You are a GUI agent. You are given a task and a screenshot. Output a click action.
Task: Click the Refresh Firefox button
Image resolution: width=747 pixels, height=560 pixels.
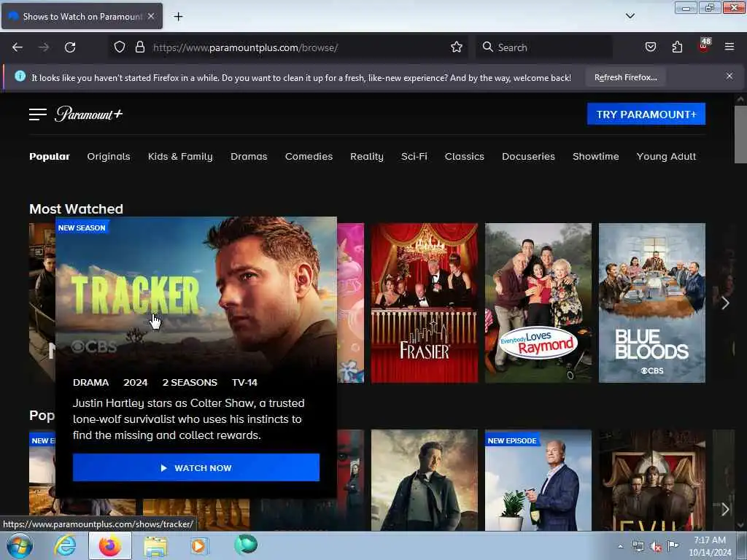(x=625, y=77)
